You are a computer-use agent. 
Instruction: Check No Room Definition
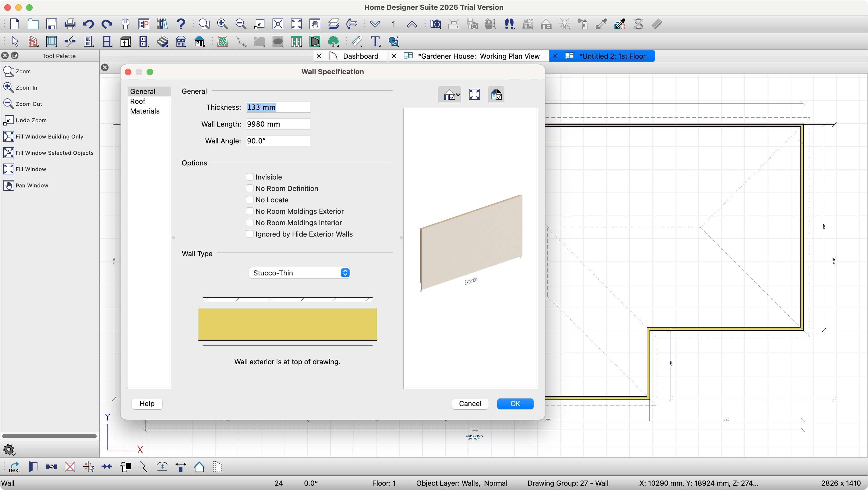pyautogui.click(x=250, y=188)
